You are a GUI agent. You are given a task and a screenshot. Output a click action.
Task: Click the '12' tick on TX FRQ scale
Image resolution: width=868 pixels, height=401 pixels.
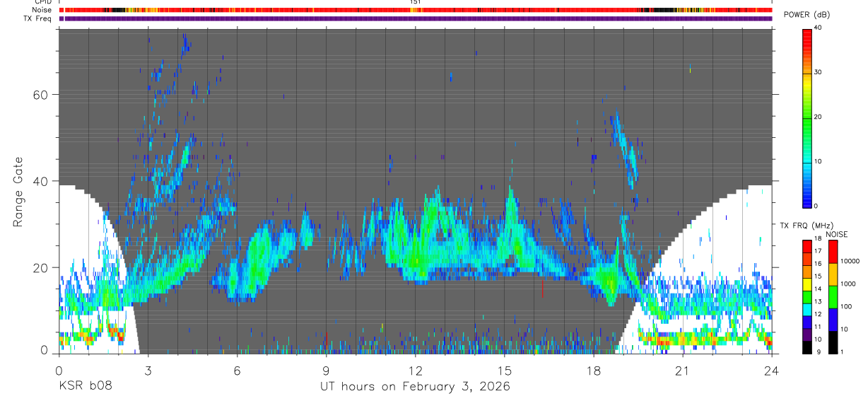pyautogui.click(x=817, y=314)
